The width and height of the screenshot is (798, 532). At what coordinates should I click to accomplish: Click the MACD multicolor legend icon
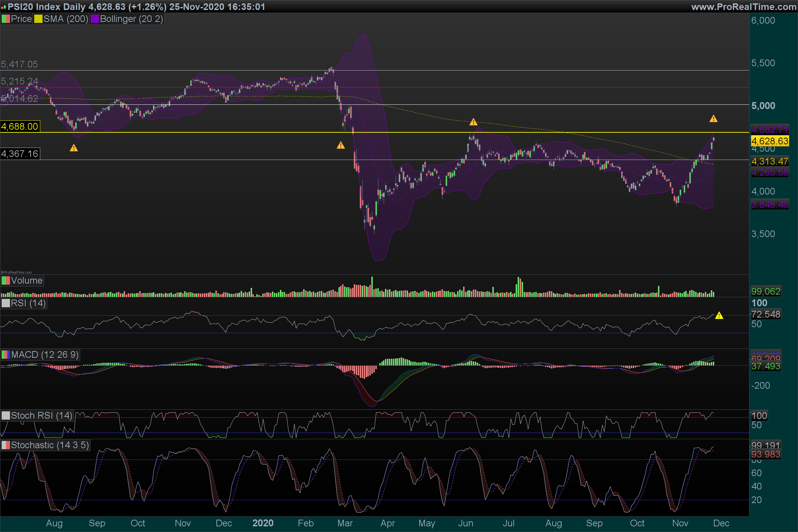tap(5, 355)
